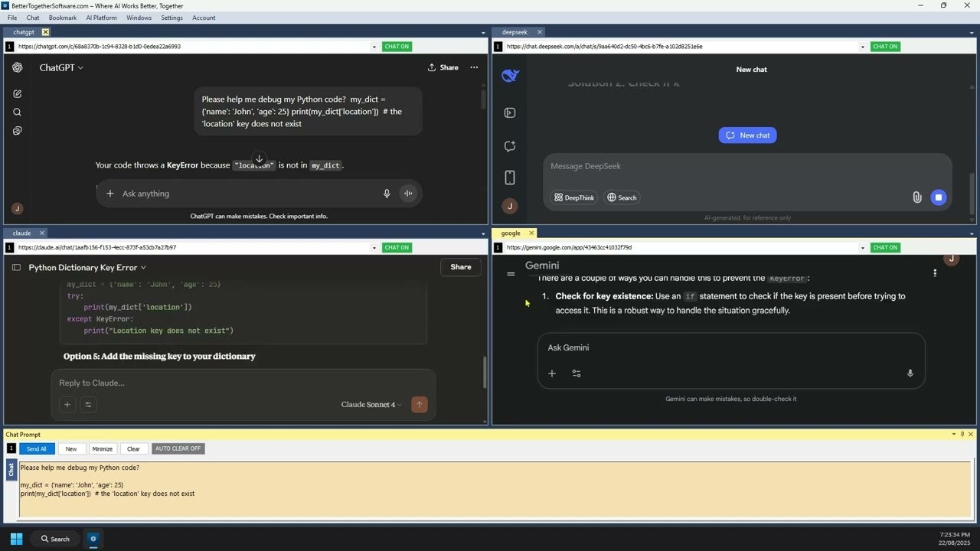This screenshot has width=980, height=551.
Task: Open the AI Platform menu
Action: [100, 18]
